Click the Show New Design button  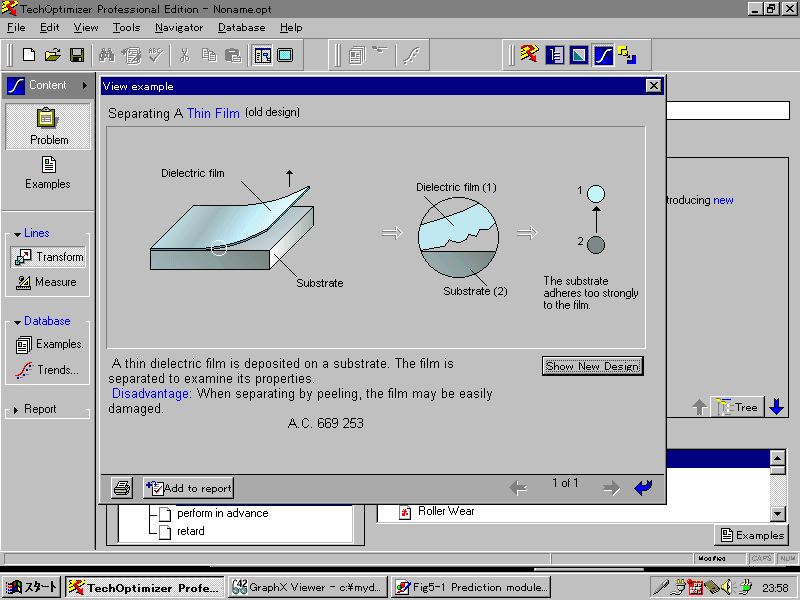click(592, 366)
